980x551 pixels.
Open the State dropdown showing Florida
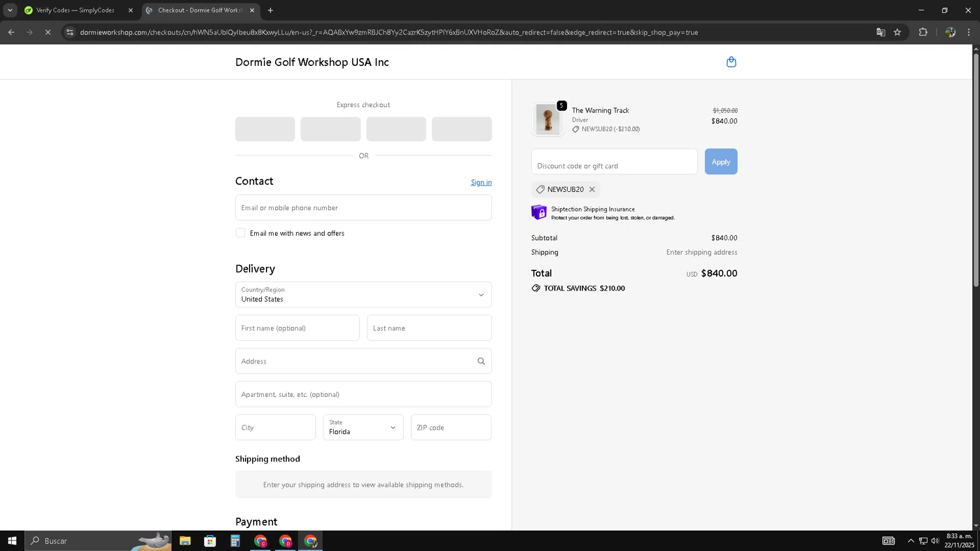tap(363, 428)
